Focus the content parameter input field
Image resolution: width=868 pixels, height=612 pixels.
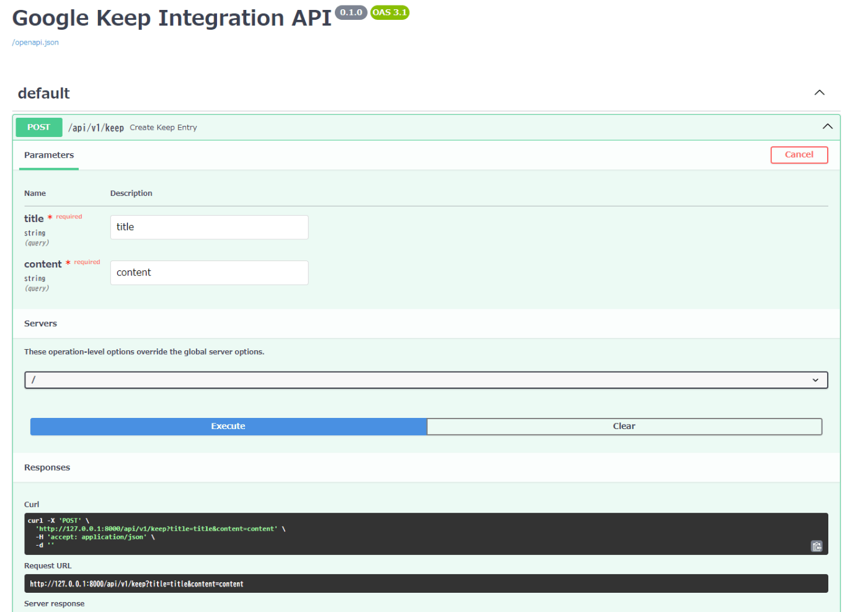point(210,273)
